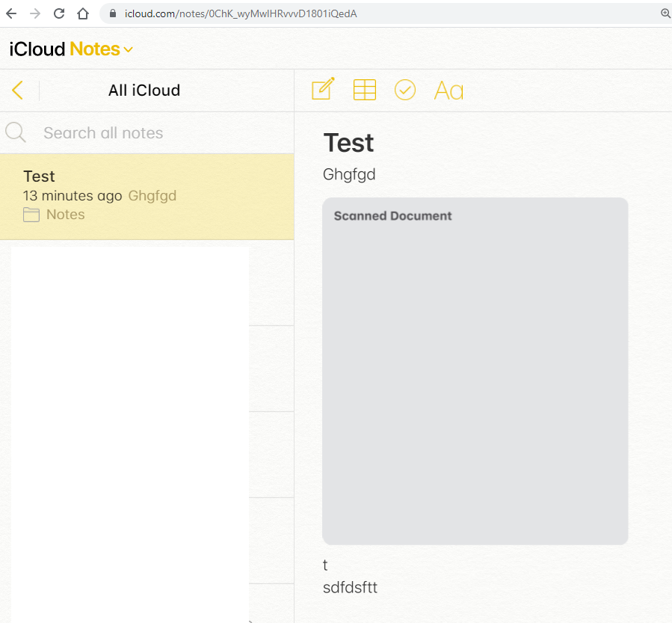Click the Notes folder icon under Test
The image size is (672, 623).
pyautogui.click(x=31, y=215)
